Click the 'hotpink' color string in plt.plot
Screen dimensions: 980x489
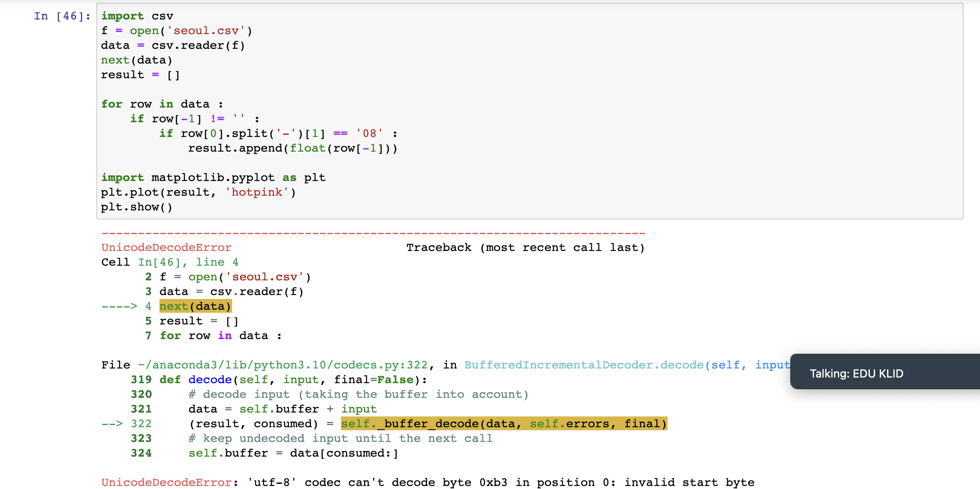257,193
